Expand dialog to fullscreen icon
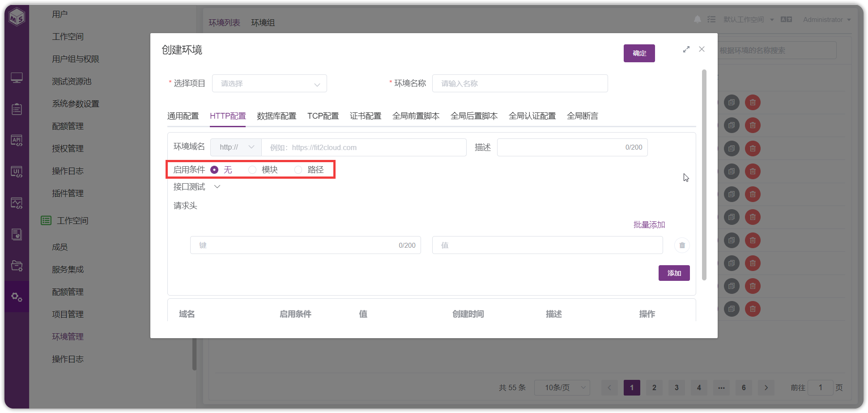Viewport: 868px width, 413px height. (x=686, y=49)
